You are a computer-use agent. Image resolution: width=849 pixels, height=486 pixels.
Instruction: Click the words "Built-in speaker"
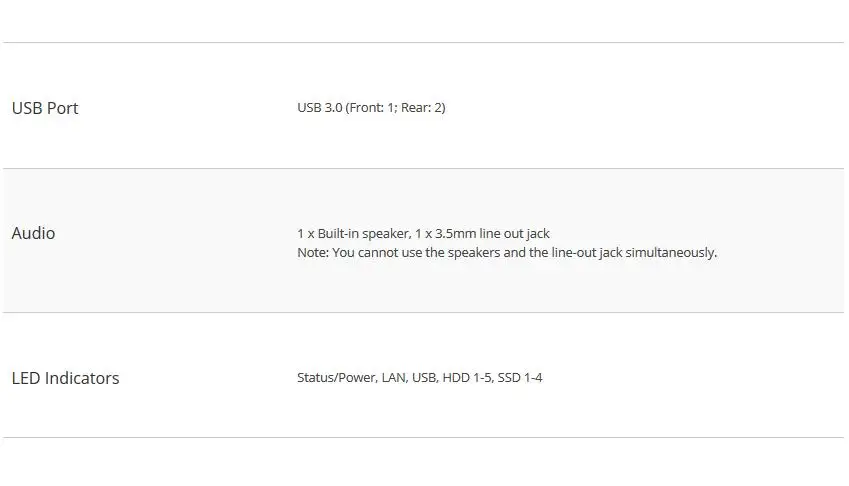[364, 234]
